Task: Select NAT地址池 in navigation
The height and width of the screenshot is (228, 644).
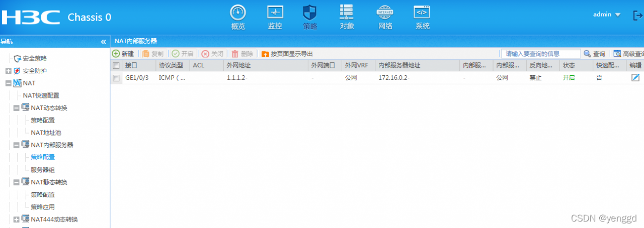Action: (x=46, y=133)
